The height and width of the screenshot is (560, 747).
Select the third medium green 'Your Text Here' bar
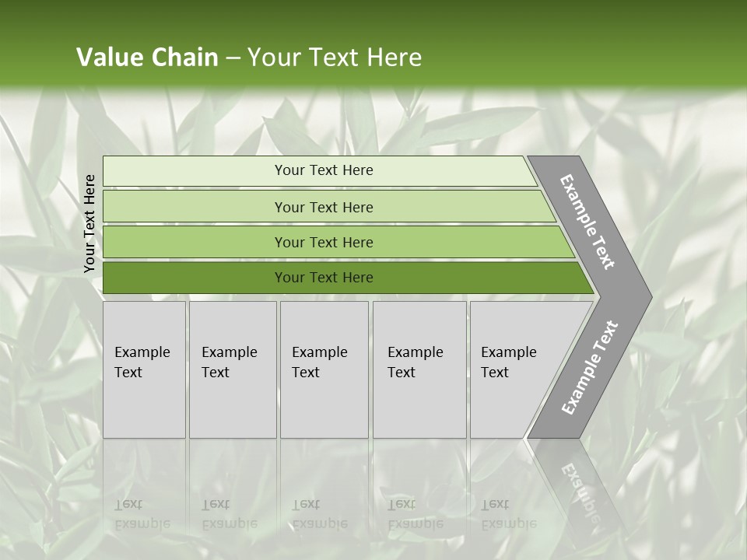pos(323,242)
